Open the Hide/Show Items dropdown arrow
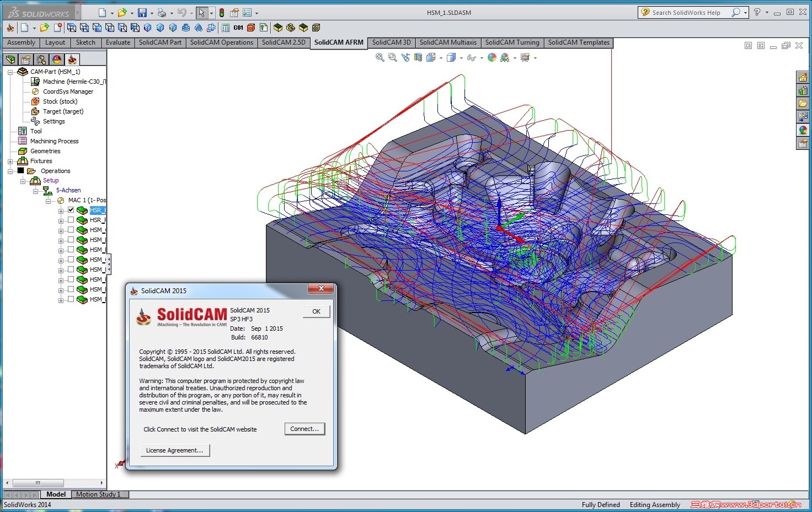Image resolution: width=812 pixels, height=512 pixels. point(482,58)
